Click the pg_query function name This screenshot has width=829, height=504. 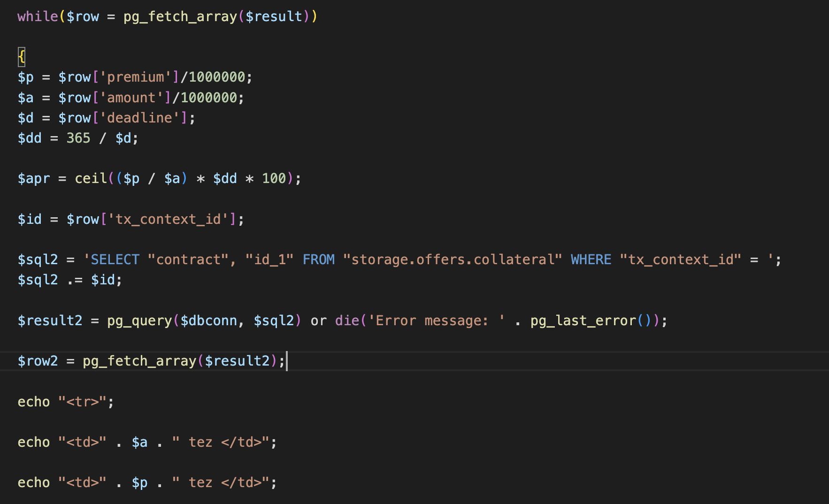click(x=139, y=321)
